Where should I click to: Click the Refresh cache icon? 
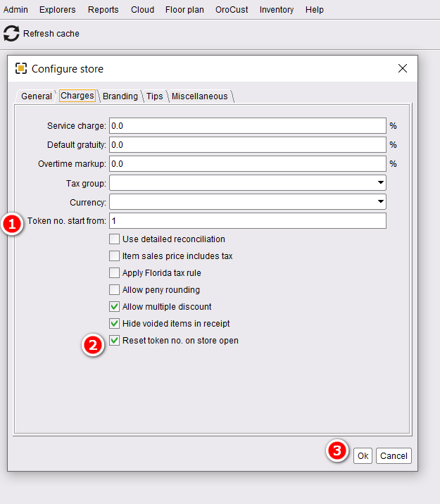click(11, 33)
